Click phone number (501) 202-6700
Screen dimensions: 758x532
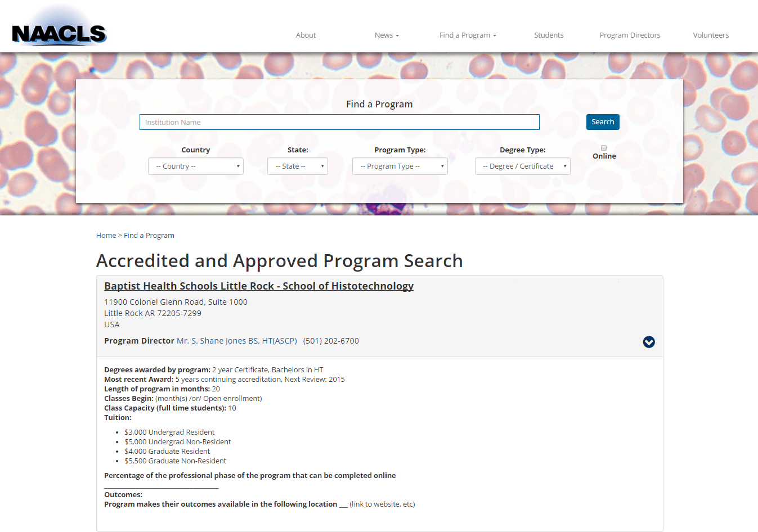(331, 341)
